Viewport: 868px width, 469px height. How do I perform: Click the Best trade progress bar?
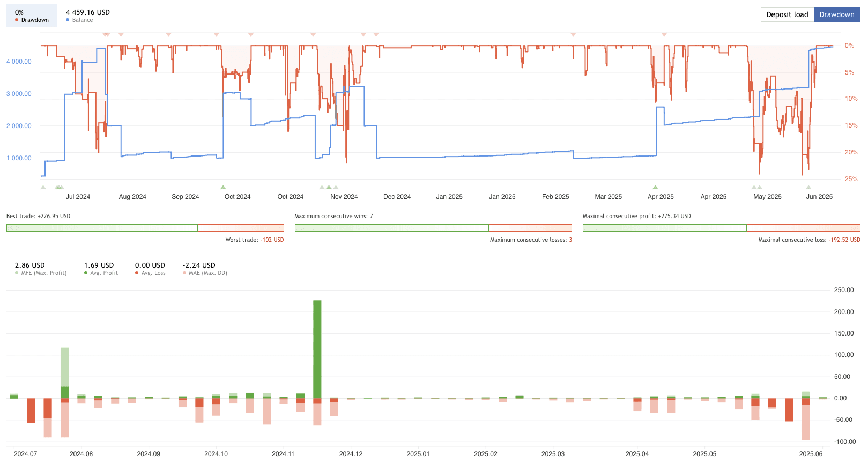(x=145, y=228)
